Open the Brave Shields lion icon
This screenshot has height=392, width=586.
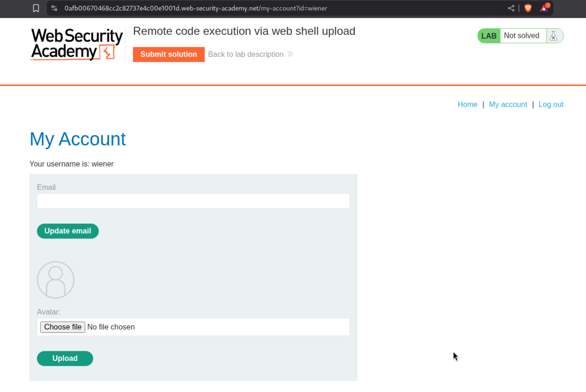pyautogui.click(x=528, y=8)
